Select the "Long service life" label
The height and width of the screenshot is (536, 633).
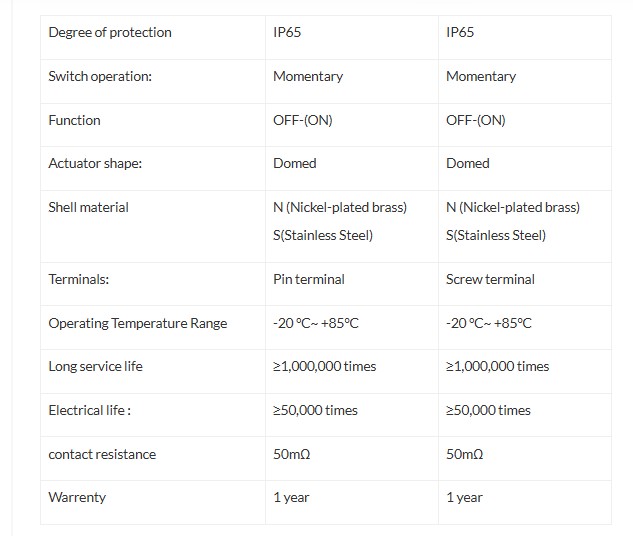tap(96, 366)
